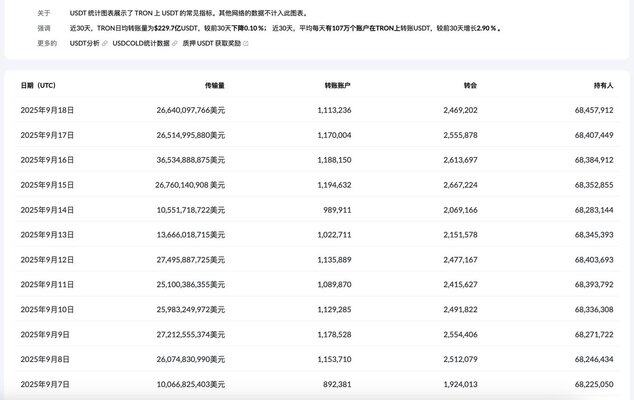
Task: Click transfer volume 36,534,888,875美元
Action: pos(190,160)
